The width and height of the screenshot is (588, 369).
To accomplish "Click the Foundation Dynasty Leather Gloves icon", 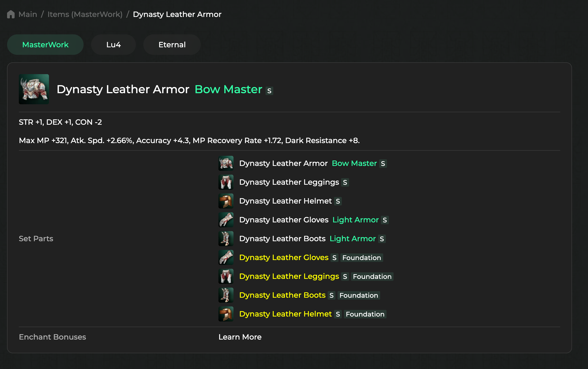I will (226, 257).
